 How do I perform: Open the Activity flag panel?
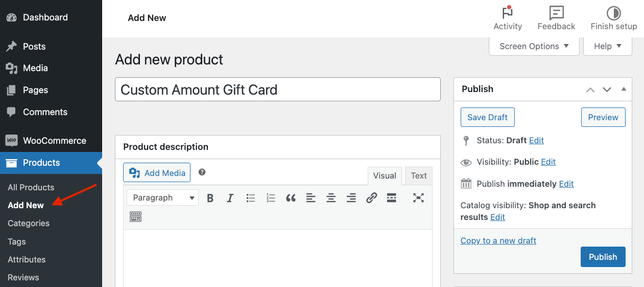click(x=508, y=18)
